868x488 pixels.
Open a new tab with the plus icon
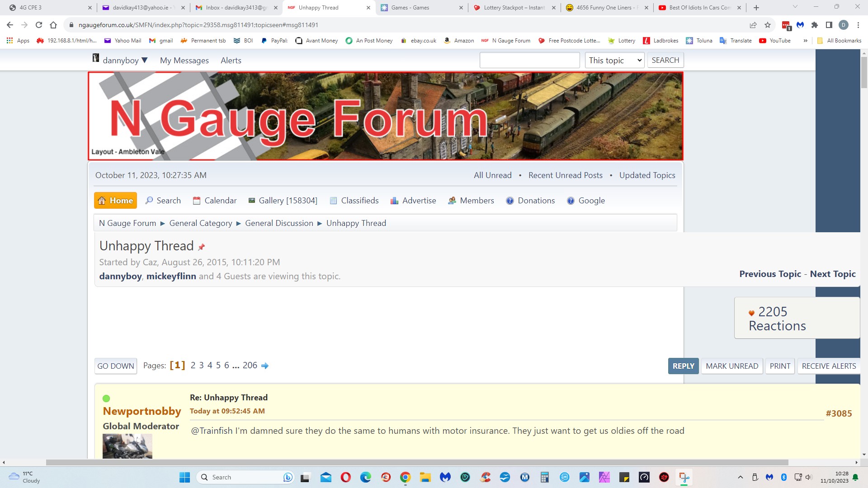756,8
